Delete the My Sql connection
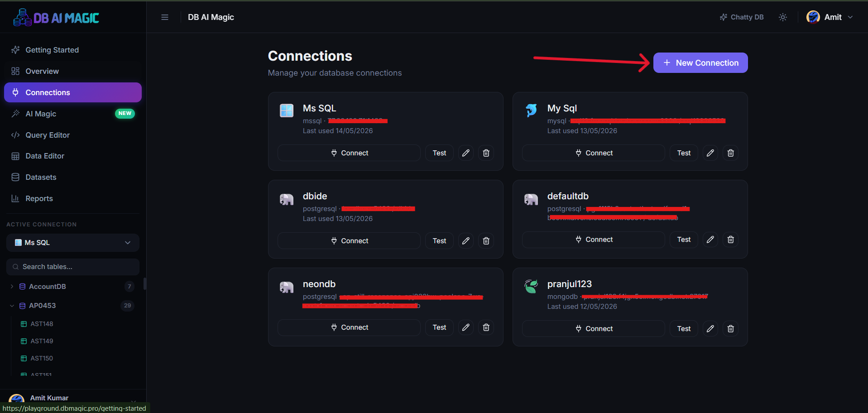The image size is (868, 413). 730,153
